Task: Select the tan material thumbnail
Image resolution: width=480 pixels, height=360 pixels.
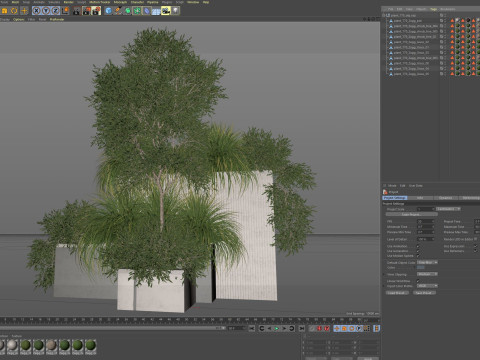Action: [x=51, y=346]
